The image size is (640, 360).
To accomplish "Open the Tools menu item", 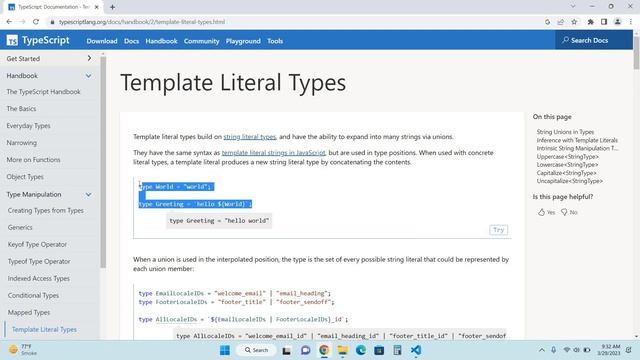I will click(275, 41).
